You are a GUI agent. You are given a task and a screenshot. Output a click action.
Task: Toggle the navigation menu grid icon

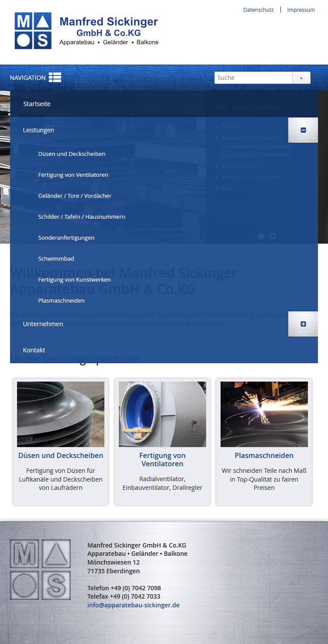click(55, 77)
